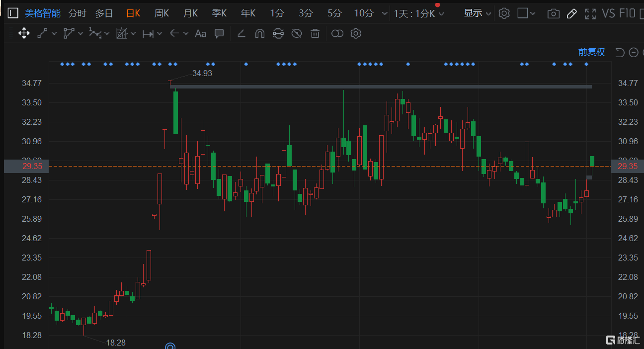Click the minus circle zoom-out icon

[633, 52]
